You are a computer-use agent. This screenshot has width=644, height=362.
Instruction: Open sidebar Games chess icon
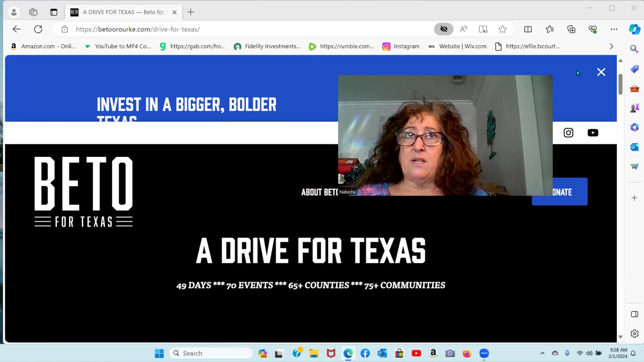click(x=634, y=108)
